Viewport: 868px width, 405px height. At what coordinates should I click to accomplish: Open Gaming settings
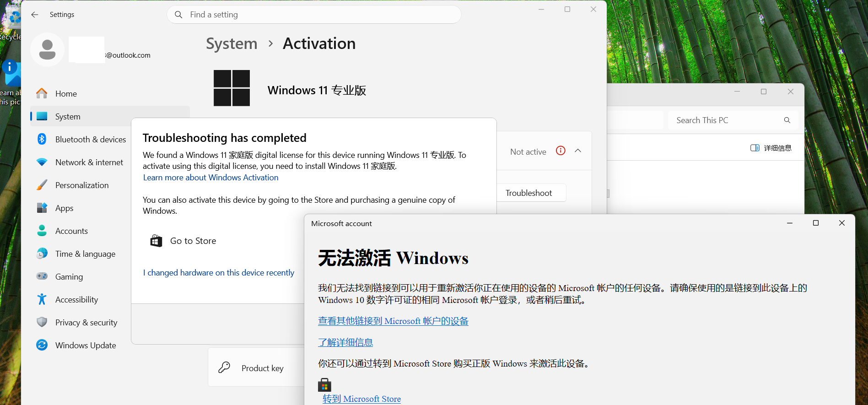81,276
